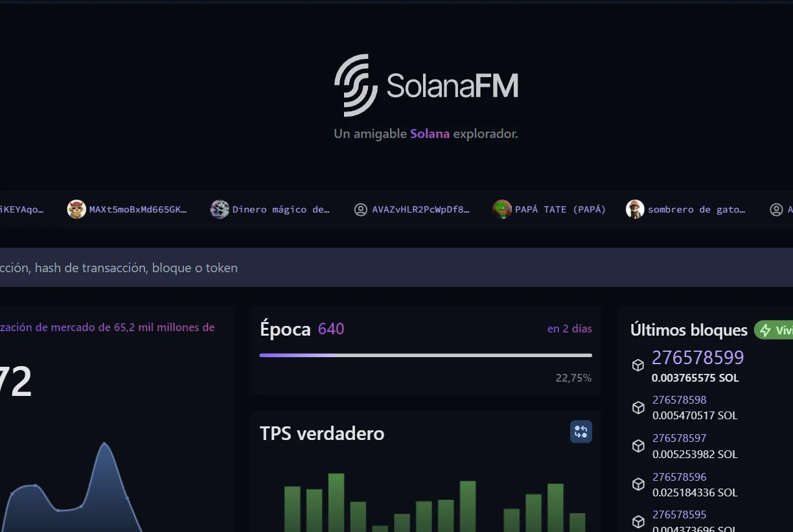The width and height of the screenshot is (793, 532).
Task: Click the Época progress bar
Action: [x=425, y=354]
